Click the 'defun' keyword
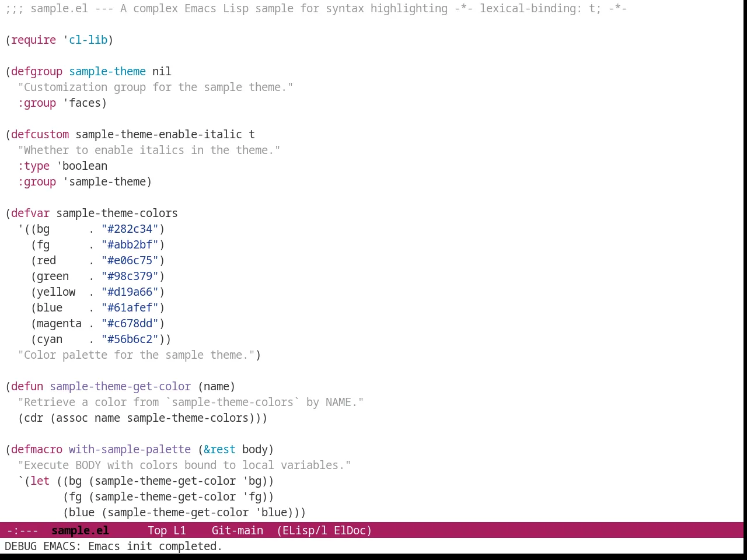747x560 pixels. [27, 386]
